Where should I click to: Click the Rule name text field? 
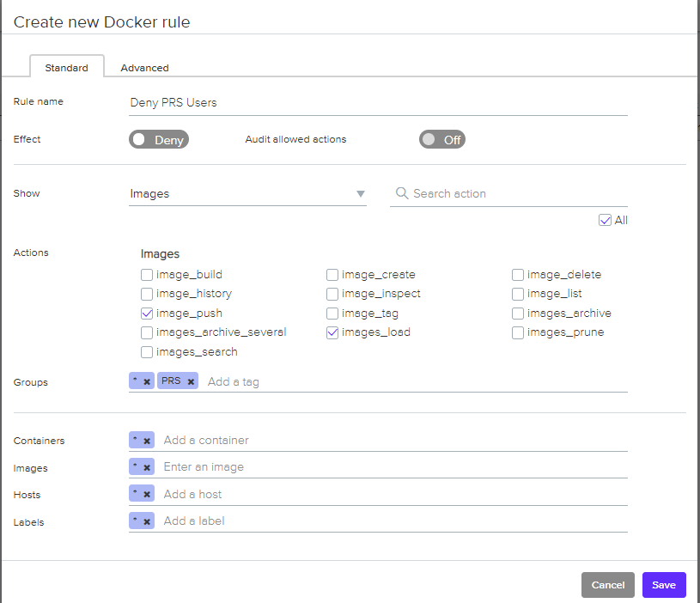click(378, 102)
